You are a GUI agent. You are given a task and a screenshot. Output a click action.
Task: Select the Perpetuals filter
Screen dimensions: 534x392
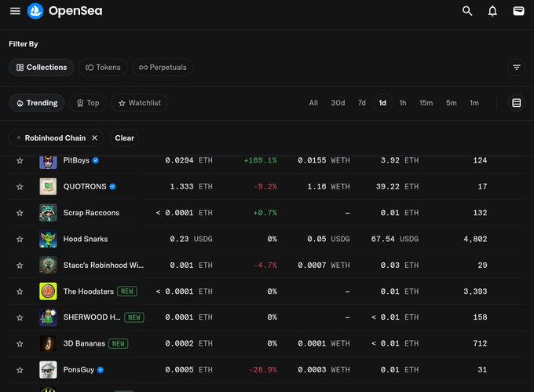click(x=163, y=68)
